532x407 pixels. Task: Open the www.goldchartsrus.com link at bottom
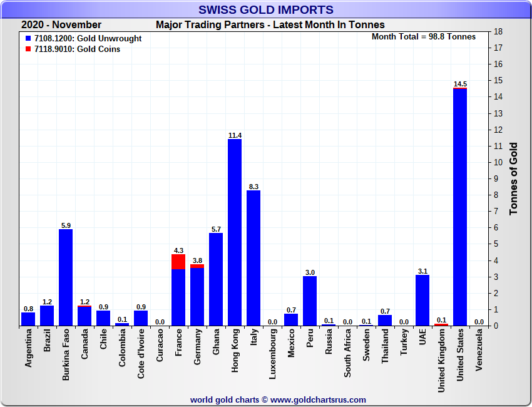coord(318,399)
